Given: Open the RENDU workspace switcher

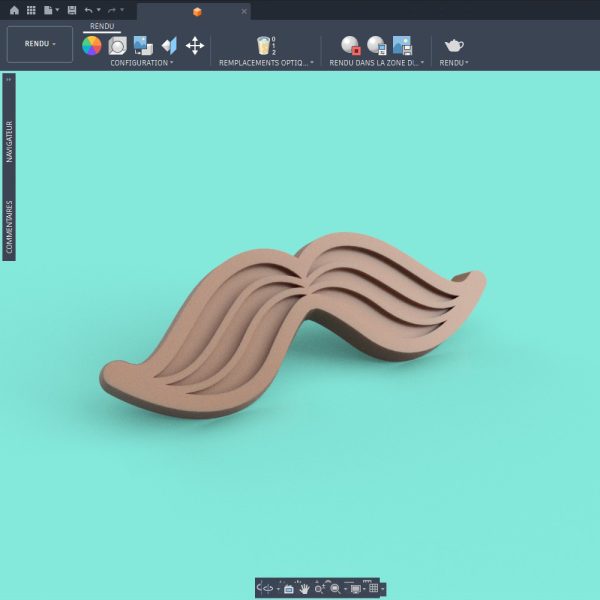Looking at the screenshot, I should click(x=40, y=44).
